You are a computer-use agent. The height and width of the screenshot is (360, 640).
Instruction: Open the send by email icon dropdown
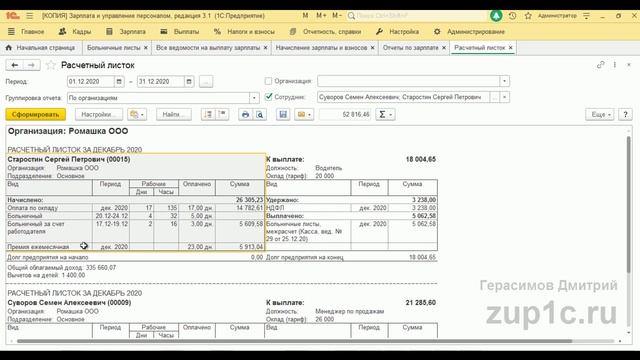click(304, 115)
